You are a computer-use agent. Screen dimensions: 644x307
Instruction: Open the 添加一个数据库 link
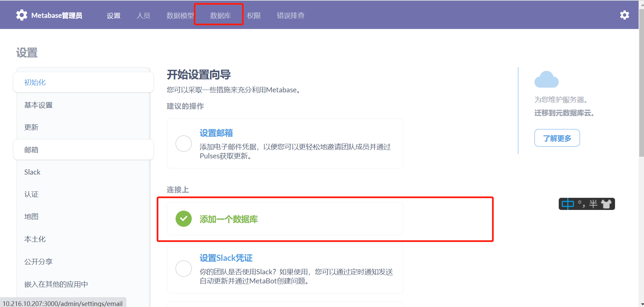[x=228, y=219]
